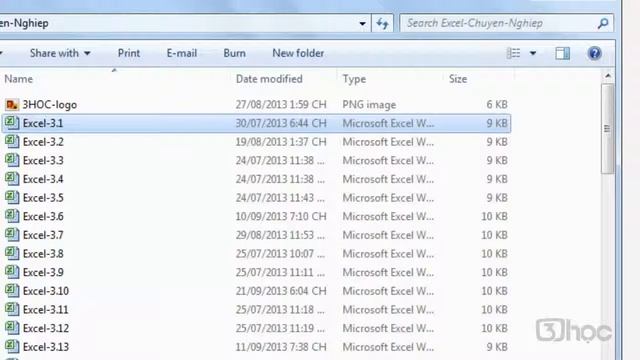Click the address bar path text
Screen dimensions: 640x360
point(24,23)
